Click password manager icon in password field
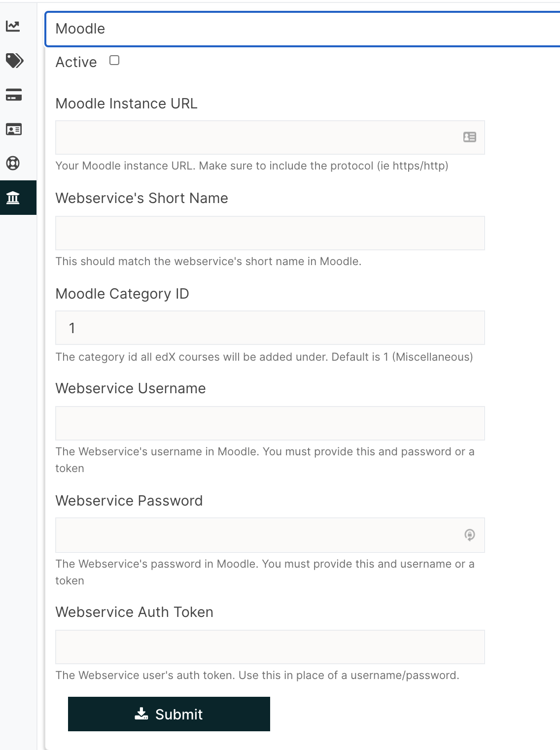Image resolution: width=560 pixels, height=750 pixels. click(470, 535)
